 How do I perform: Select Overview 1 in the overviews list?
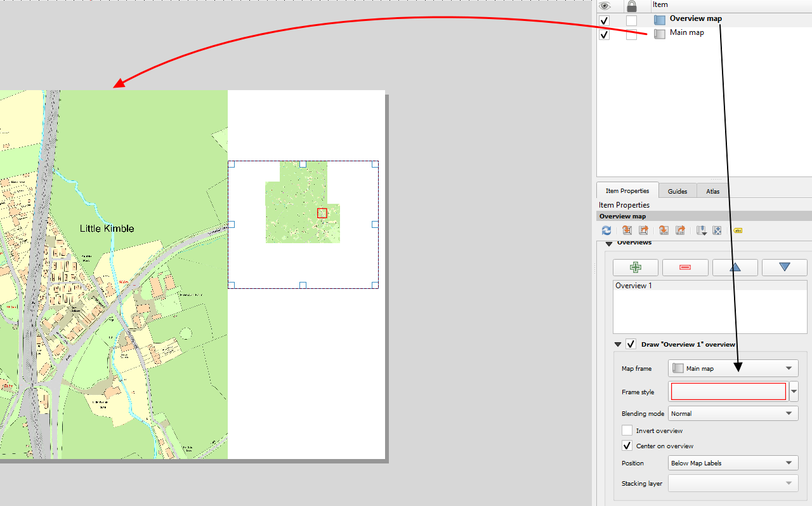710,286
